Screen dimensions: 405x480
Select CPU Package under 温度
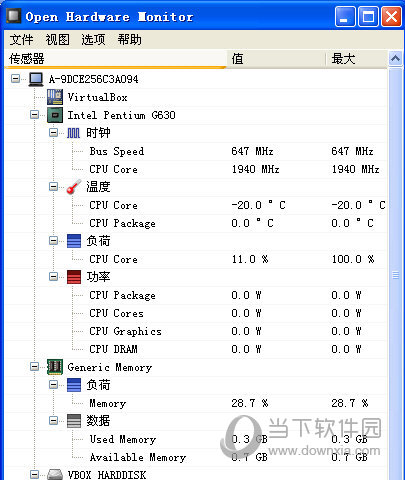196,223
